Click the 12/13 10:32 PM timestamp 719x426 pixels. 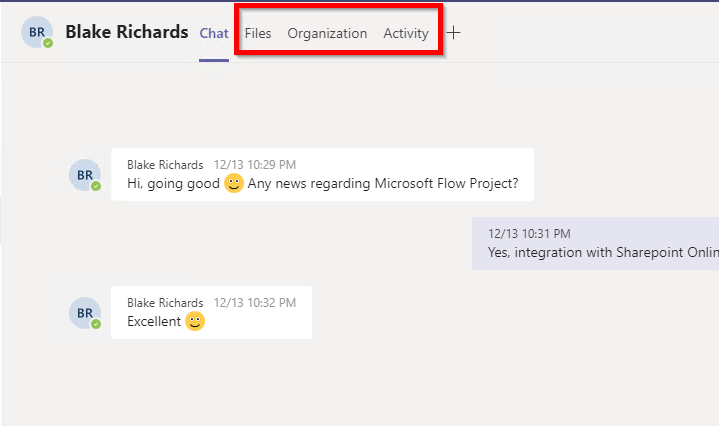coord(254,302)
